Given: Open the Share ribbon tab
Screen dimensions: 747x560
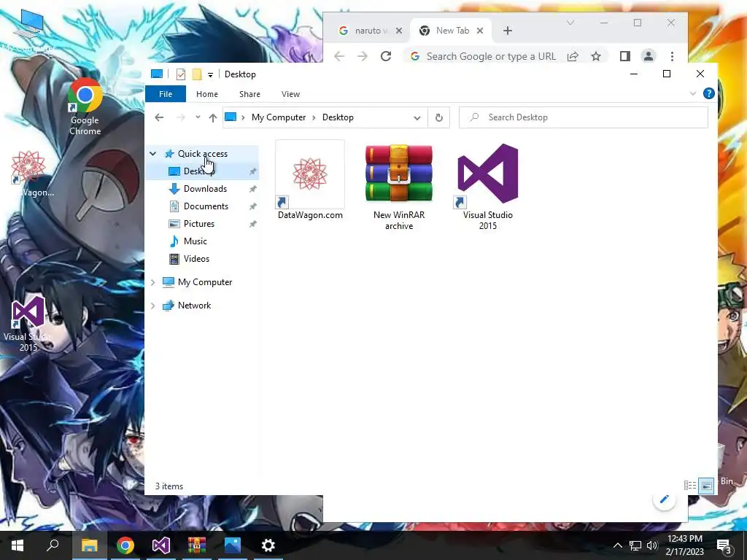Looking at the screenshot, I should pos(249,94).
